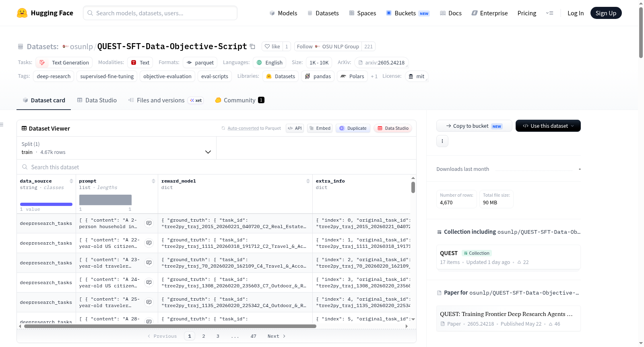Viewport: 644px width, 347px height.
Task: Open the Embed option
Action: 320,128
